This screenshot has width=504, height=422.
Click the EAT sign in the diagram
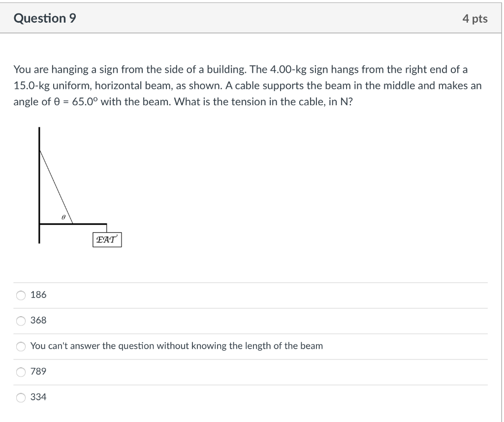[x=106, y=240]
